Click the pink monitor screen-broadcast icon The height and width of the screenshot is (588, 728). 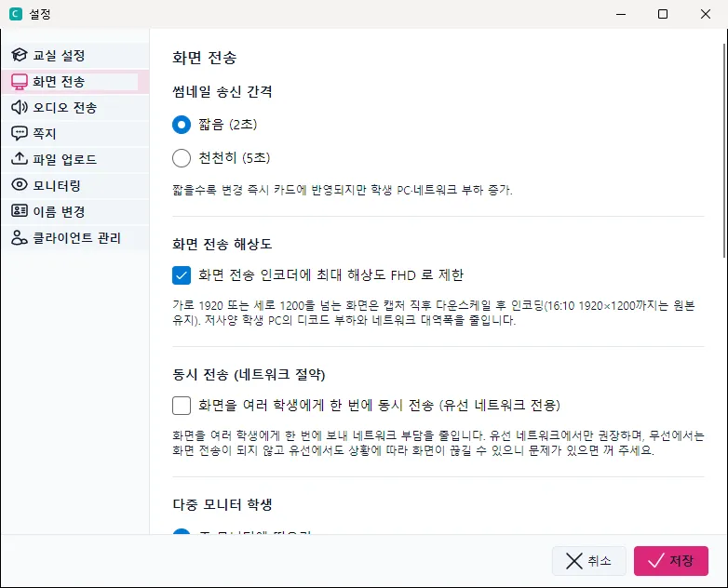tap(19, 82)
